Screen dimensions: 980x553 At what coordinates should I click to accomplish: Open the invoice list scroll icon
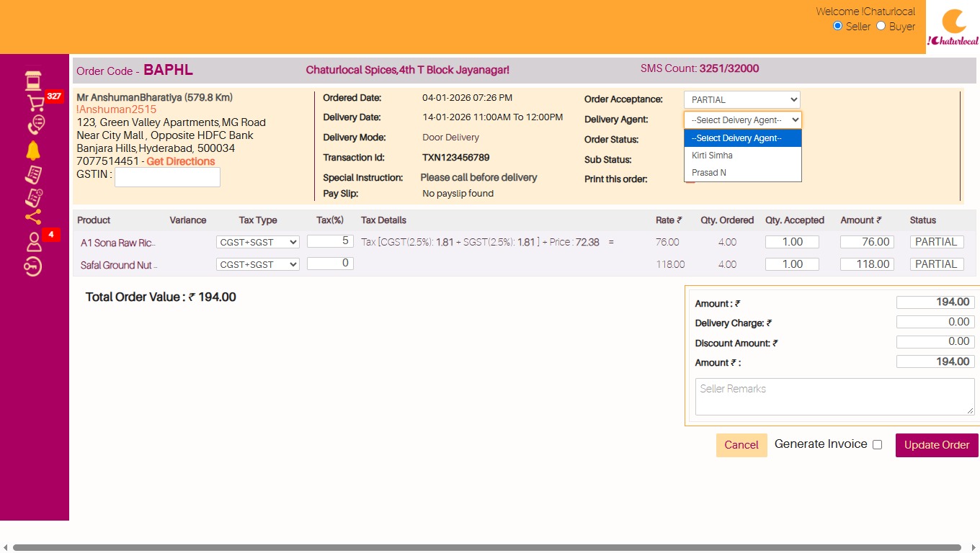[33, 174]
